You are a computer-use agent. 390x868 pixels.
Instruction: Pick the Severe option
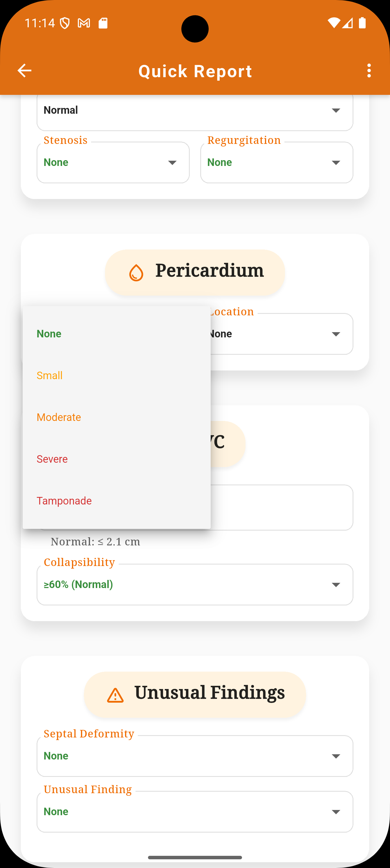117,459
